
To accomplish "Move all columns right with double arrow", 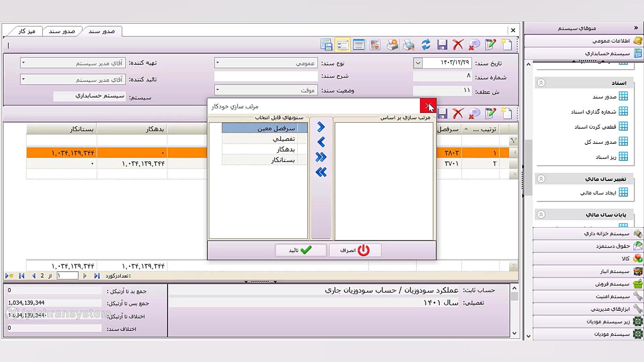I will (321, 157).
